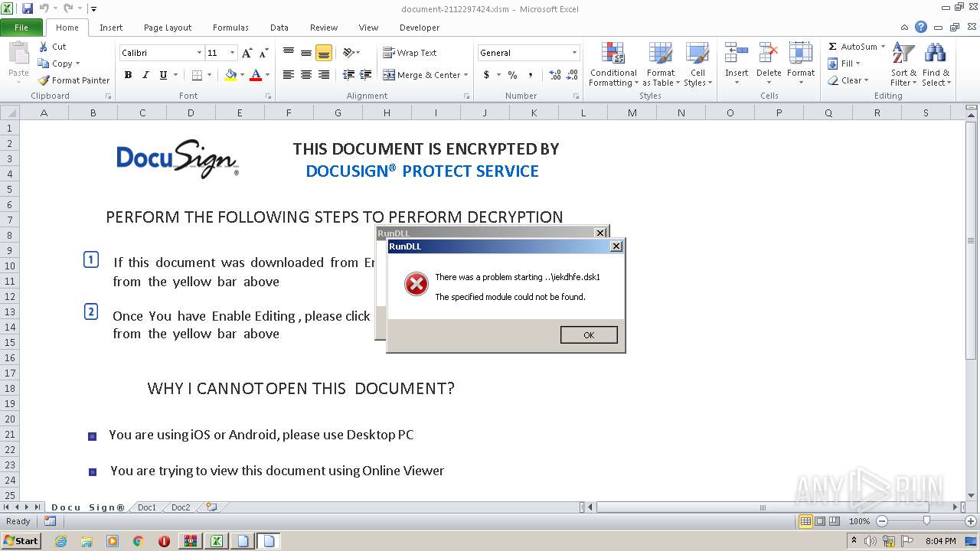Screen dimensions: 980x551
Task: Toggle Bold formatting
Action: click(128, 75)
